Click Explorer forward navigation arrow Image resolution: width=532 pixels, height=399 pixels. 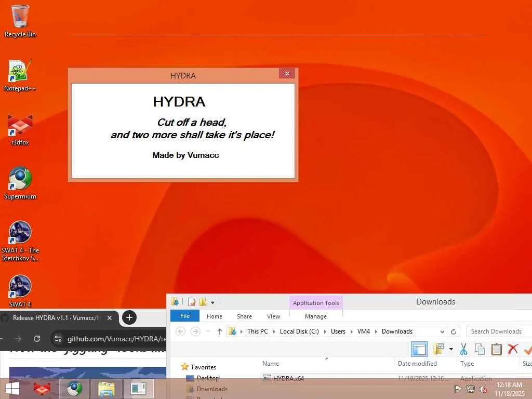coord(195,331)
